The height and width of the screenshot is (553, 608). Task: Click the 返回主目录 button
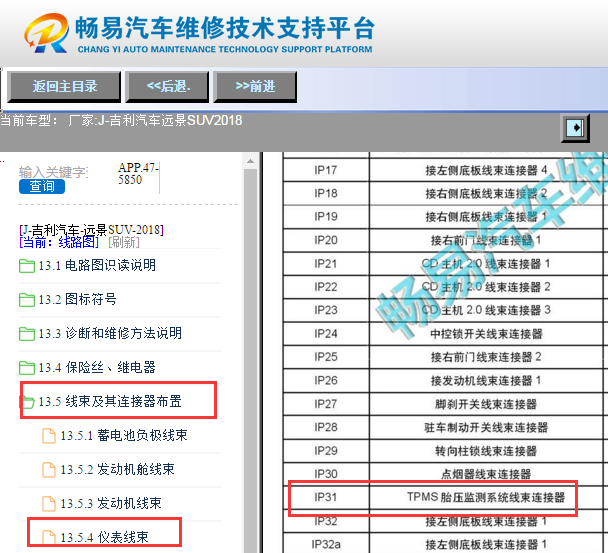[64, 86]
